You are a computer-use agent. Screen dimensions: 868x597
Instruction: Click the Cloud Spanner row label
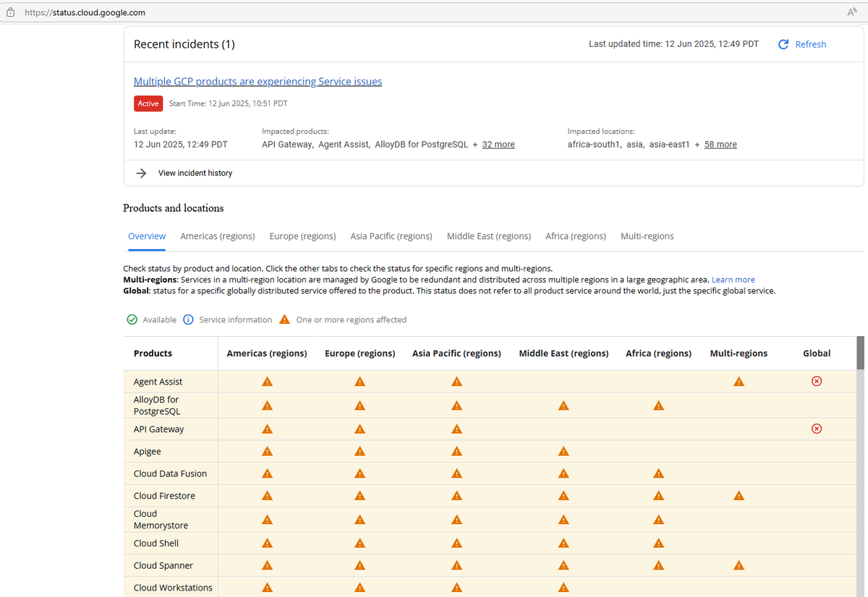click(163, 566)
